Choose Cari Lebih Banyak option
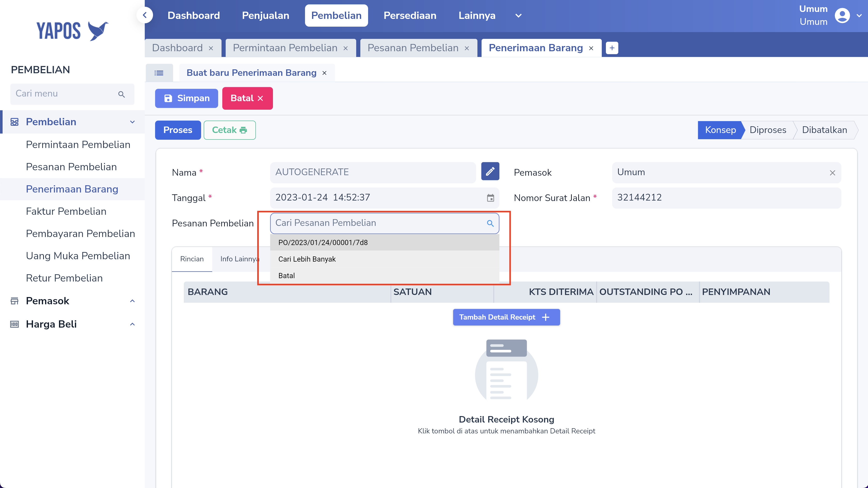This screenshot has width=868, height=488. pos(384,259)
